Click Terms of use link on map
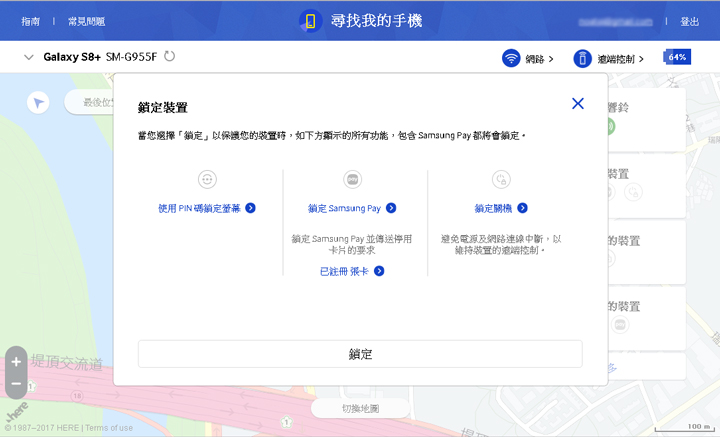720x437 pixels. (x=109, y=428)
